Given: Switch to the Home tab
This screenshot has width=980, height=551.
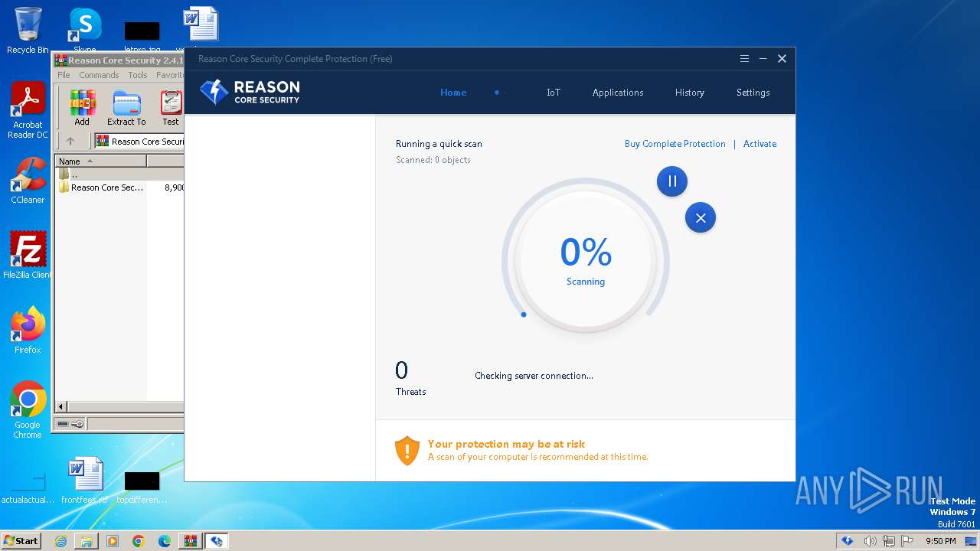Looking at the screenshot, I should pos(453,93).
